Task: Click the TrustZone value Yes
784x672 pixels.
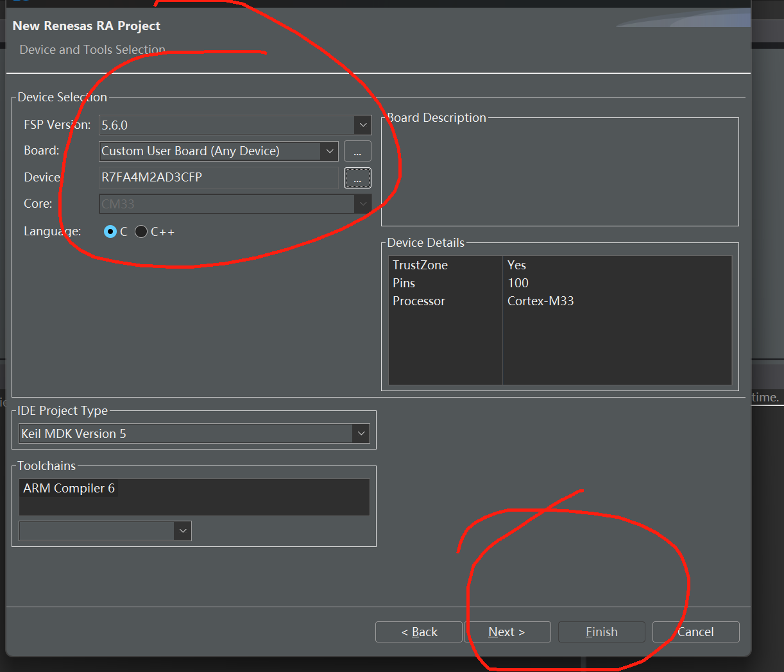Action: click(516, 265)
